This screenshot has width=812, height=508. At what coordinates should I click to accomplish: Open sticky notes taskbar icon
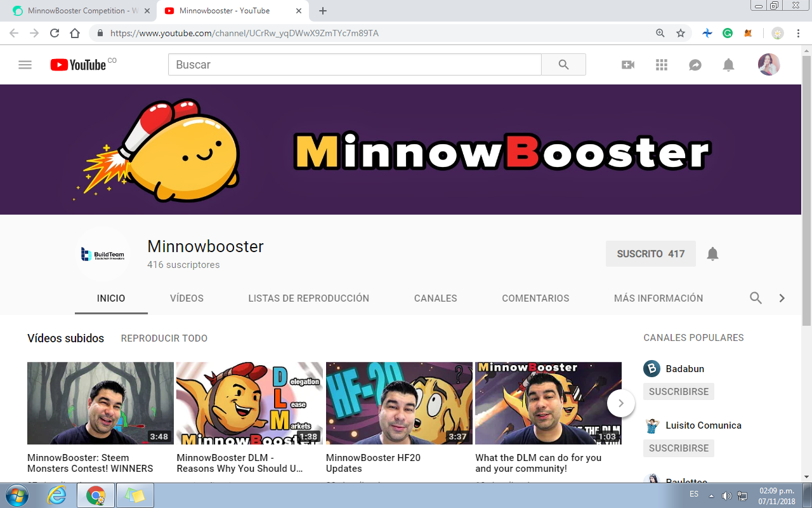[x=134, y=495]
